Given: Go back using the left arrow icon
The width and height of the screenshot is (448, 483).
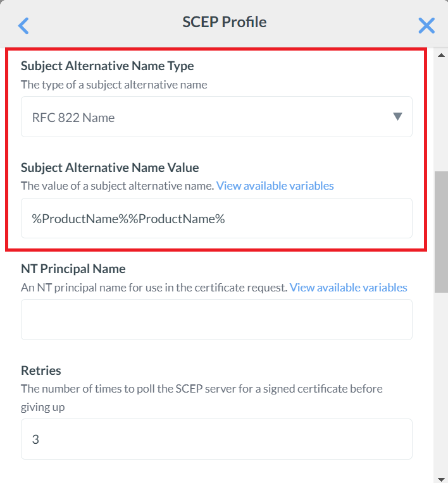Looking at the screenshot, I should coord(23,25).
